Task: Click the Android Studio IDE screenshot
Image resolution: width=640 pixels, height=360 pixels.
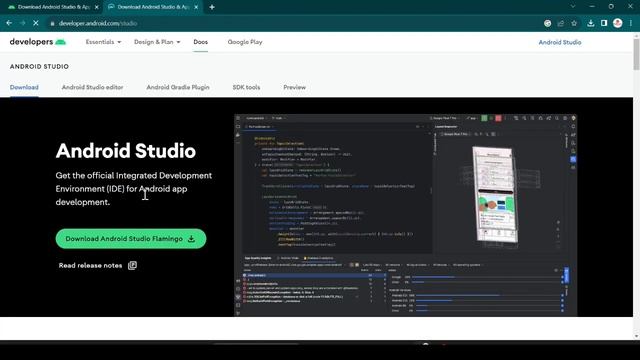Action: coord(406,215)
